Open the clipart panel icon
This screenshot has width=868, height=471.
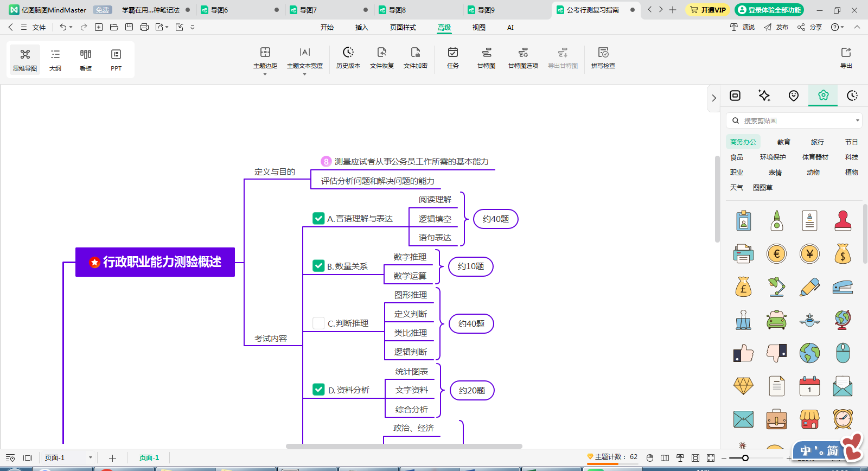824,96
